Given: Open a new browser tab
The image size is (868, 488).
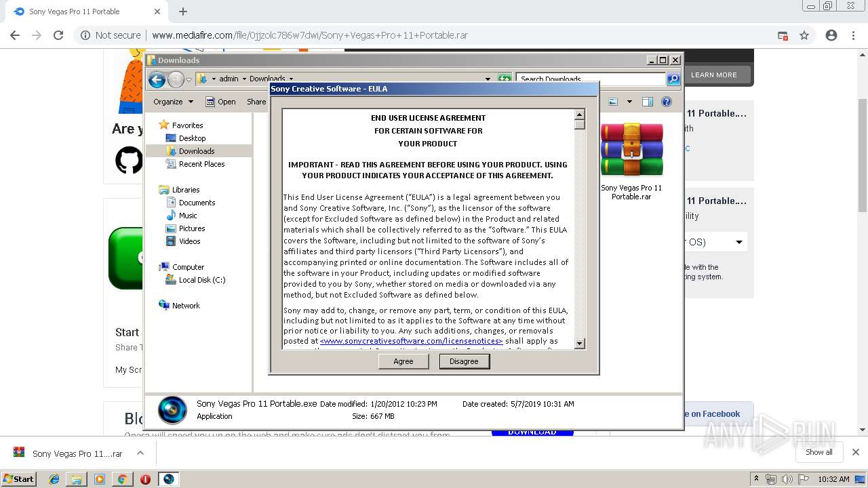Looking at the screenshot, I should click(x=183, y=12).
